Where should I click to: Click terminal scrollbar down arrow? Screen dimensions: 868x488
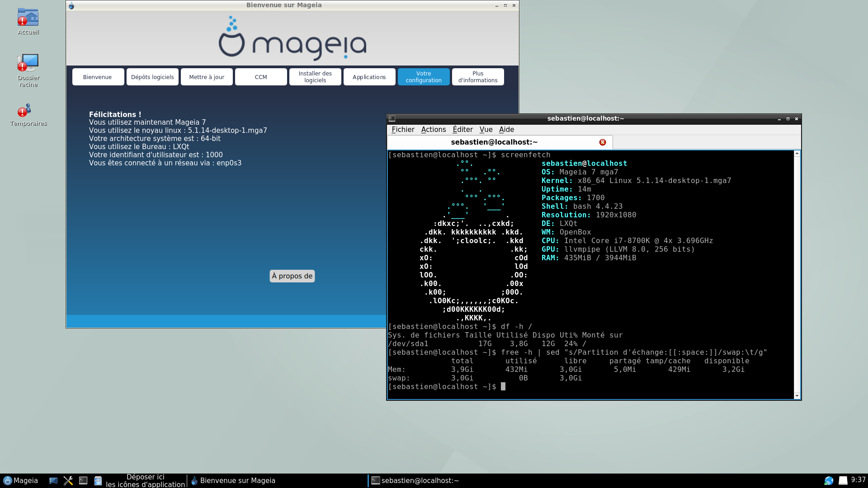click(797, 396)
